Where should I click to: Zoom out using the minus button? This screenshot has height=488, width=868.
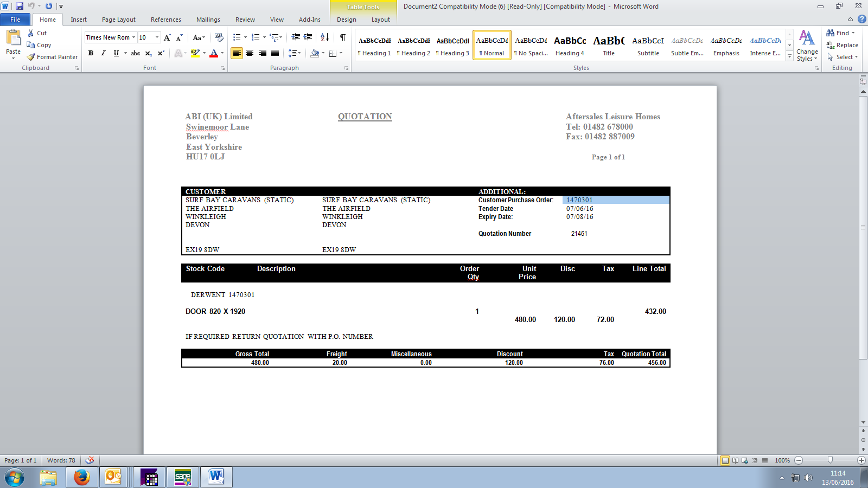click(799, 460)
